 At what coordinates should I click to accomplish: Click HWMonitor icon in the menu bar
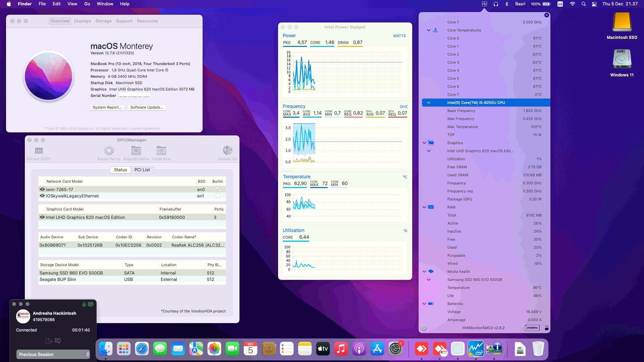[x=484, y=4]
